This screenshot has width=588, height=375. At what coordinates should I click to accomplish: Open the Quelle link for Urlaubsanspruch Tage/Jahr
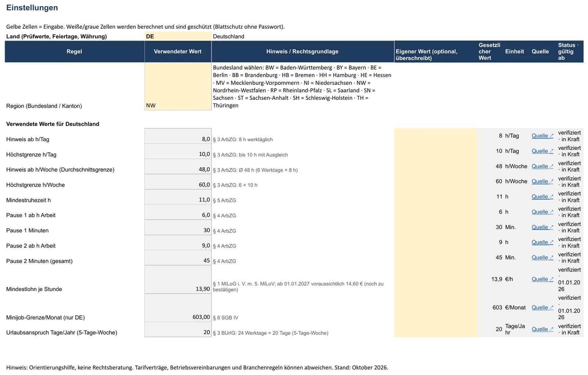[542, 329]
